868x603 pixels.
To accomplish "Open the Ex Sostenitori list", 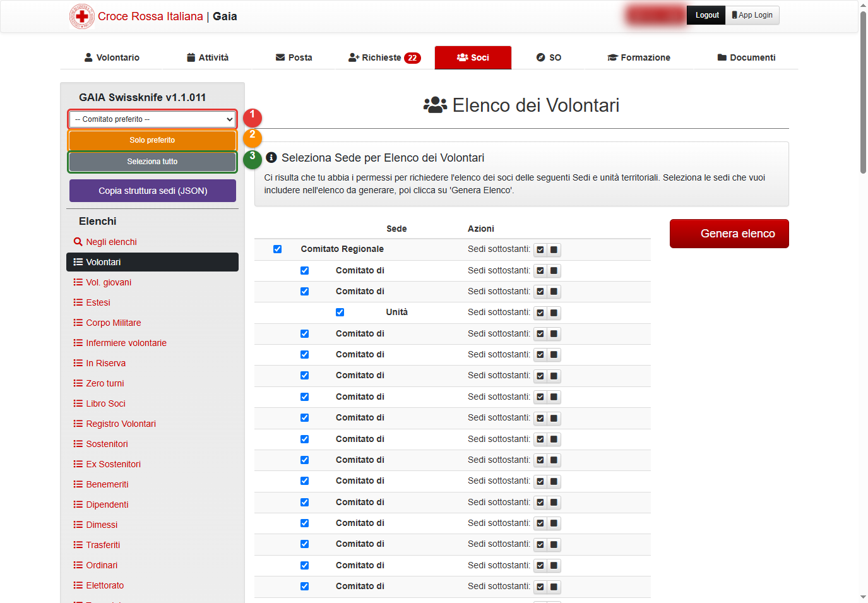I will [107, 464].
